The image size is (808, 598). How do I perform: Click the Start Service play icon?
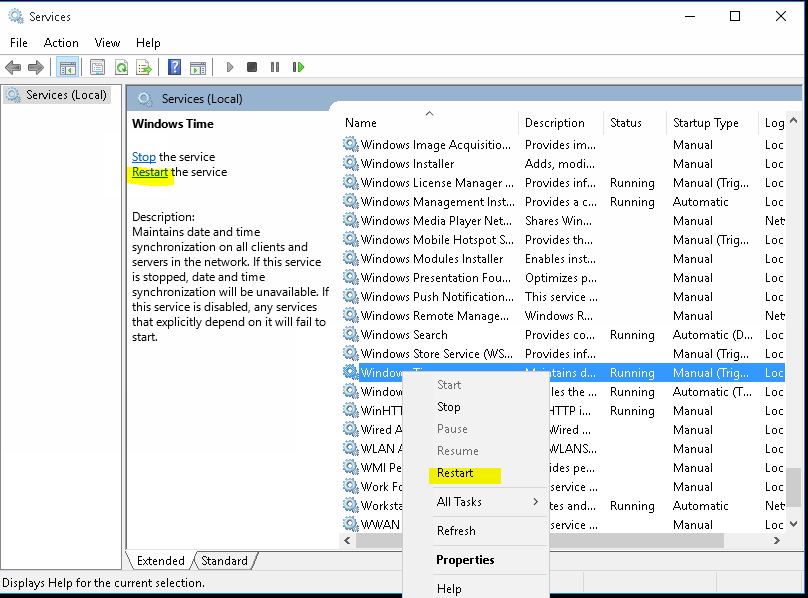click(230, 67)
